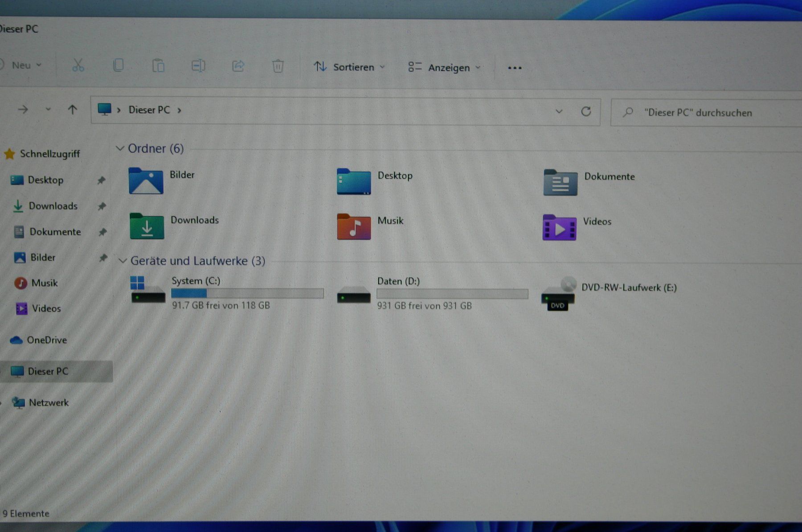This screenshot has height=532, width=802.
Task: Click the "OneDrive" label in sidebar
Action: tap(47, 340)
